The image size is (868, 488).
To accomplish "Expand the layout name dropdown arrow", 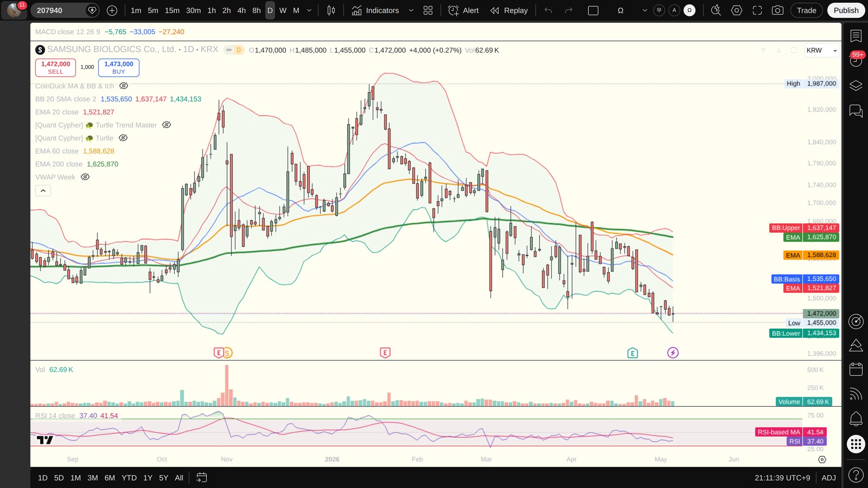I will click(x=644, y=10).
